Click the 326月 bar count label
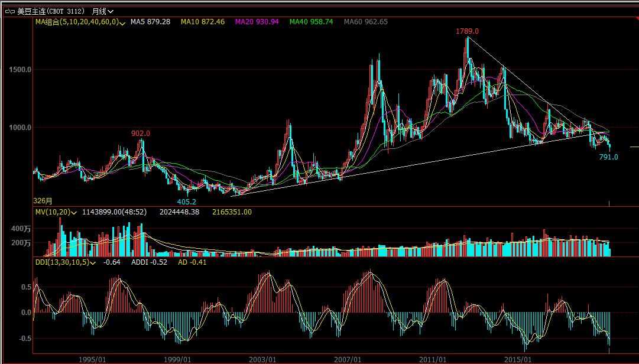This screenshot has width=639, height=364. 43,201
